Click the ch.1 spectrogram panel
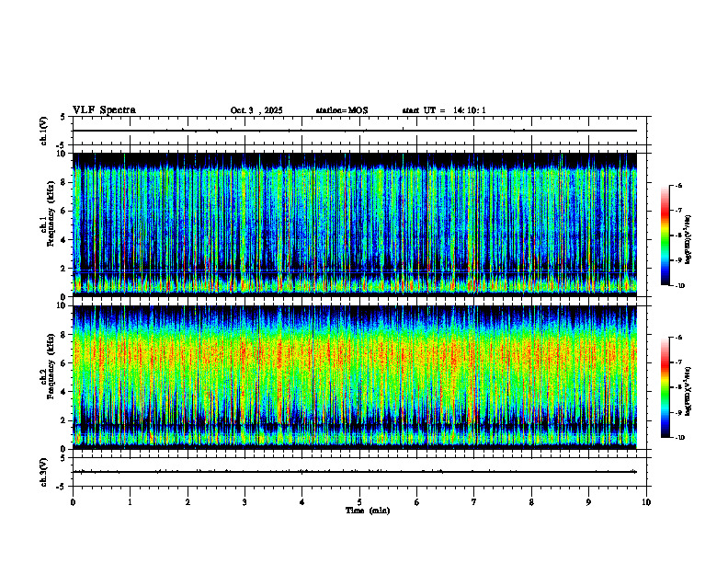The width and height of the screenshot is (728, 563). pyautogui.click(x=355, y=224)
